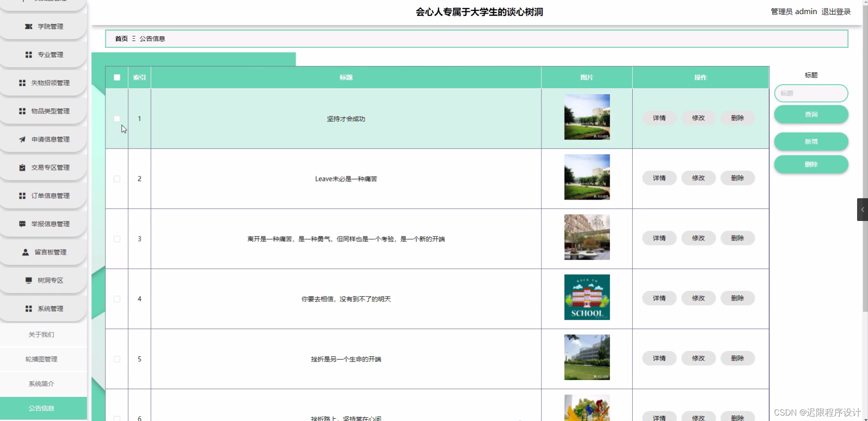Click the Back to School thumbnail in row 4

pyautogui.click(x=587, y=297)
